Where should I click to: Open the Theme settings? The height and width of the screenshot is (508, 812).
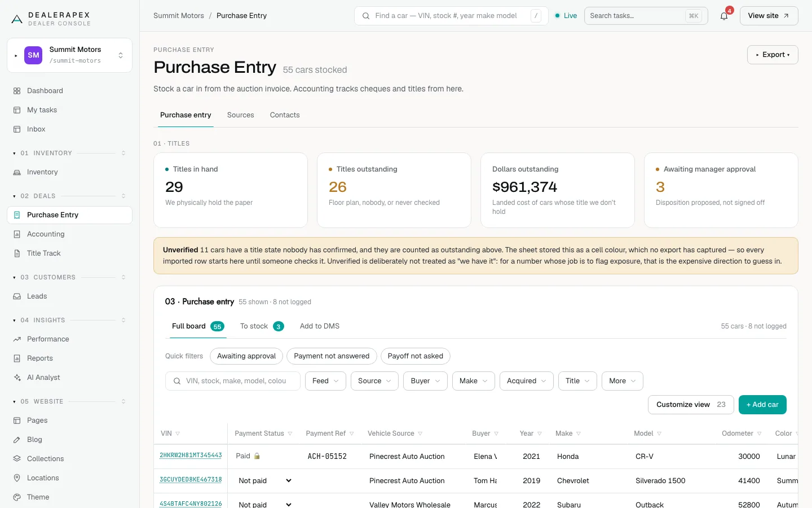[x=69, y=497]
